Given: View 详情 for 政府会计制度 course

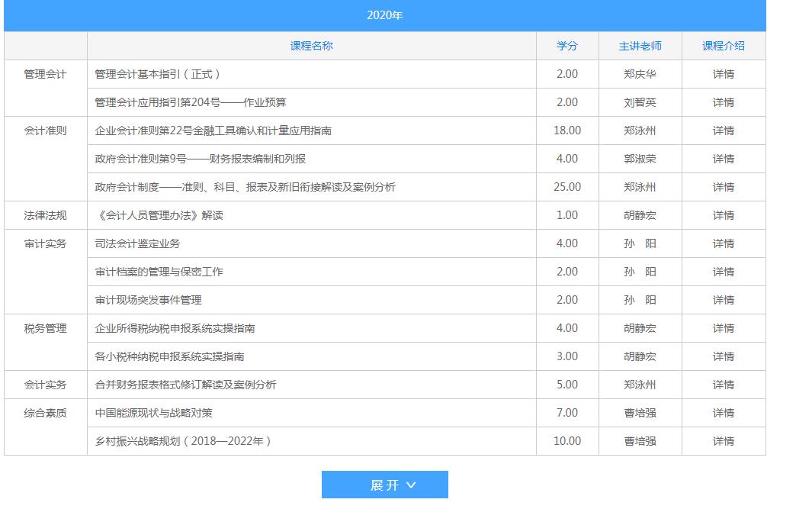Looking at the screenshot, I should click(x=723, y=187).
